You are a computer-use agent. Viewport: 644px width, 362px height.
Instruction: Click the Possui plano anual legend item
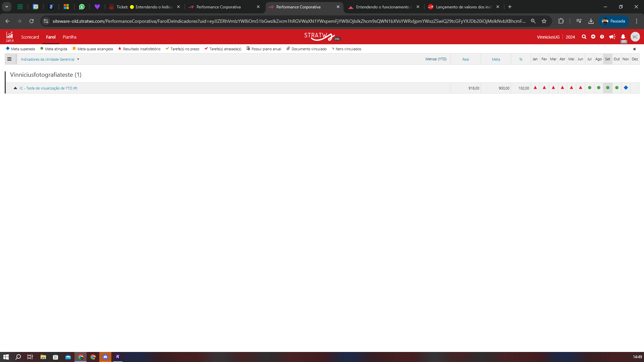coord(264,49)
